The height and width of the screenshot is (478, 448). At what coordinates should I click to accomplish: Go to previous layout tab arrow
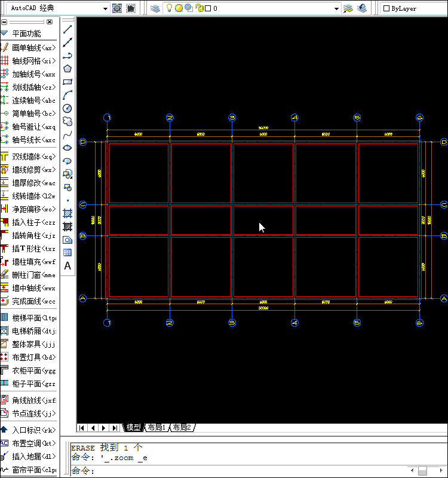coord(93,428)
